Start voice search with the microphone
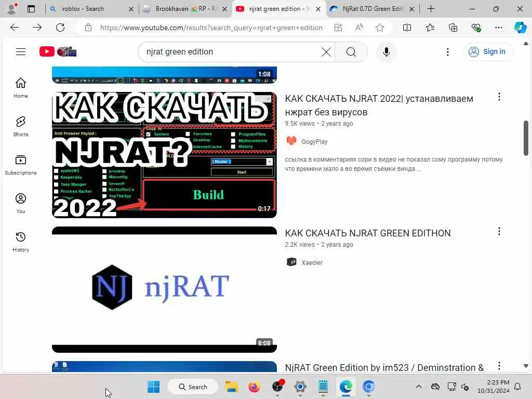532x399 pixels. (x=386, y=52)
